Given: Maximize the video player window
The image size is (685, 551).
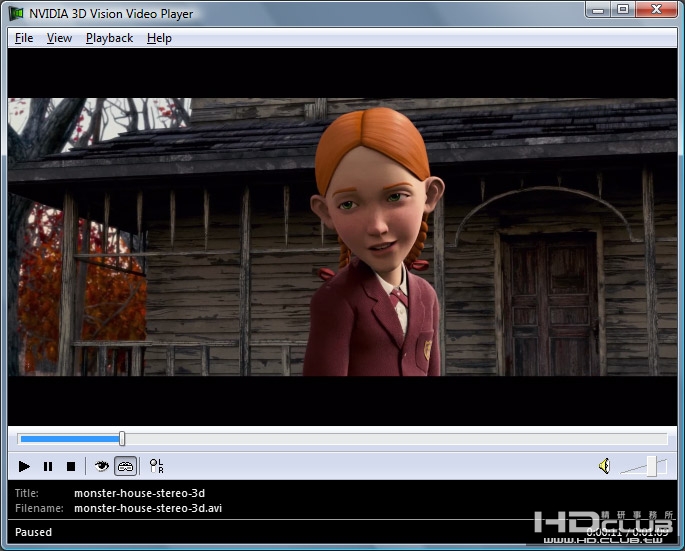Looking at the screenshot, I should 623,9.
